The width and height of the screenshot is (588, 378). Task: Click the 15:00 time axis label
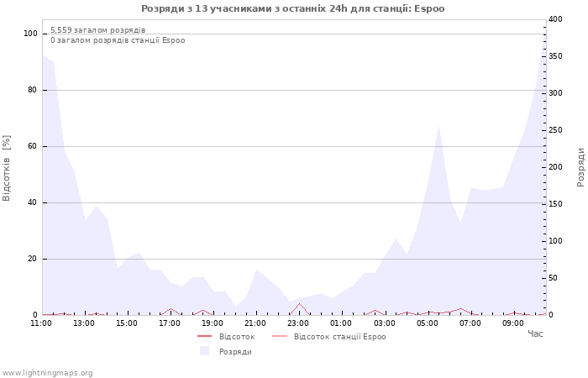tap(127, 323)
